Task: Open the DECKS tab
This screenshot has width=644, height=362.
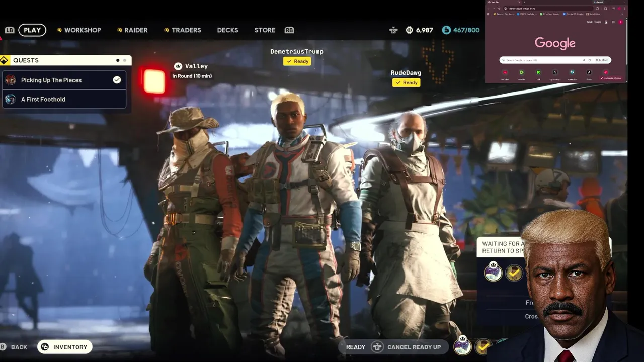Action: pyautogui.click(x=227, y=30)
